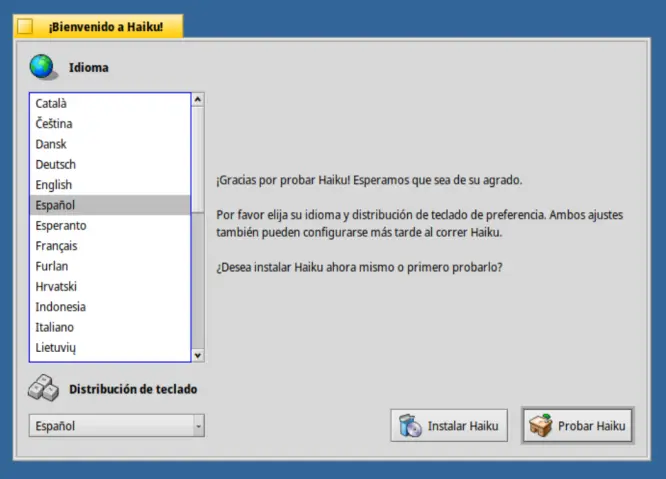Click the ¡Bienvenido a Haiku! window title
The image size is (666, 479).
pyautogui.click(x=106, y=27)
